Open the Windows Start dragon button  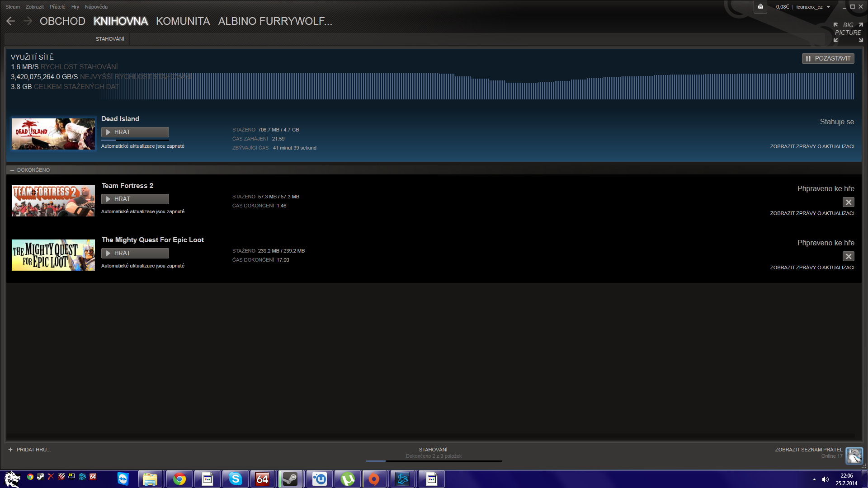pos(12,479)
